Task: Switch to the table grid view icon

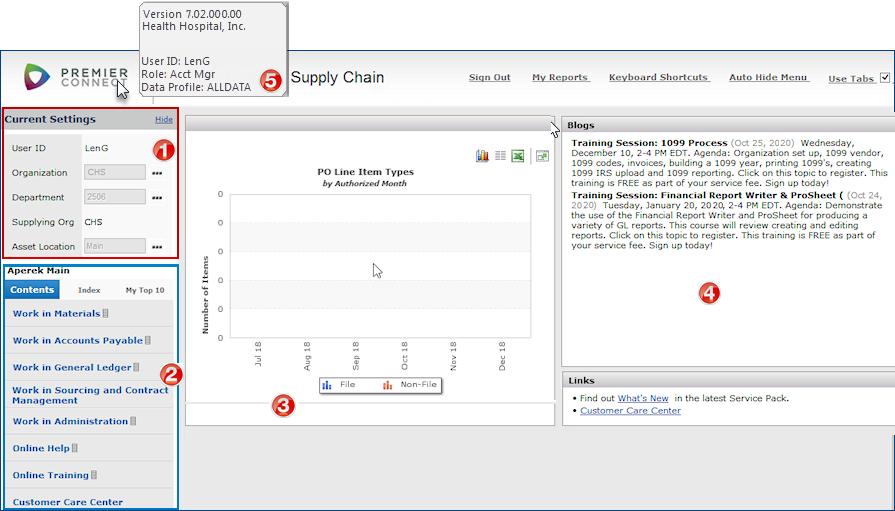Action: coord(500,156)
